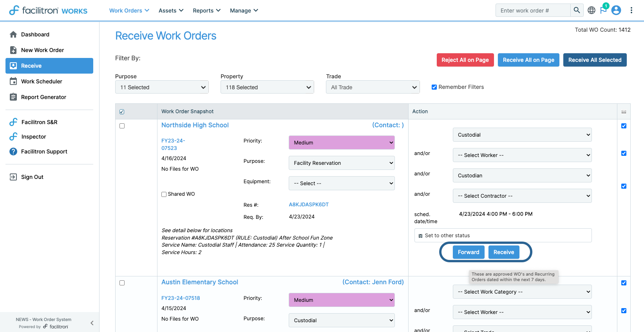This screenshot has width=644, height=332.
Task: Open the flag notifications icon
Action: pos(603,10)
